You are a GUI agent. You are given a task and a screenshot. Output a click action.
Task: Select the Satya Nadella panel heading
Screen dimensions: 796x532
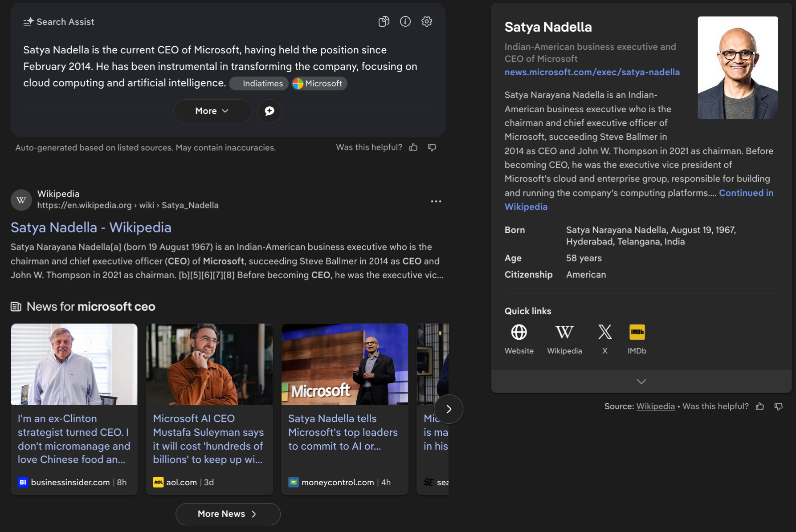548,27
